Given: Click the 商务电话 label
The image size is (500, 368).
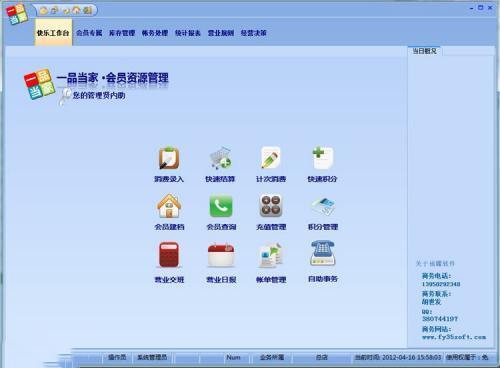Looking at the screenshot, I should coord(436,276).
